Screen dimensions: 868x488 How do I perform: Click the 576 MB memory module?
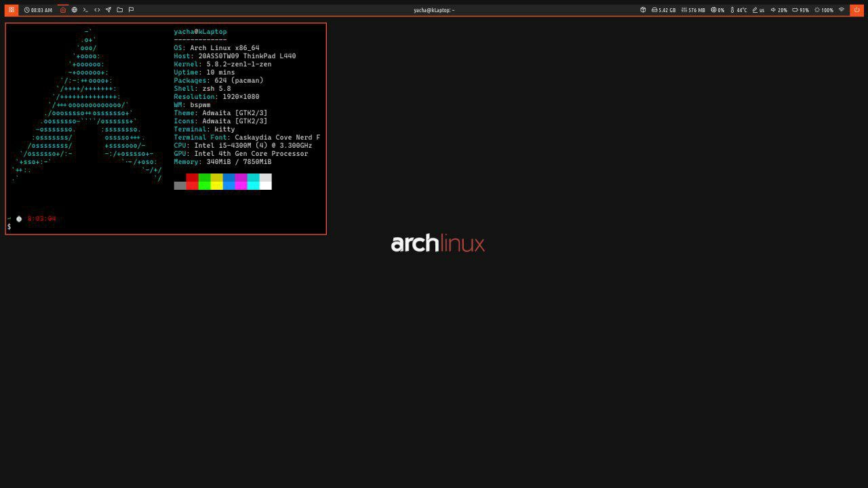pyautogui.click(x=693, y=10)
